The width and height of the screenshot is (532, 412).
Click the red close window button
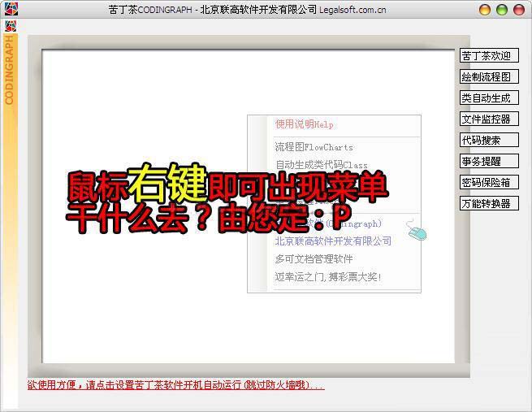point(519,10)
